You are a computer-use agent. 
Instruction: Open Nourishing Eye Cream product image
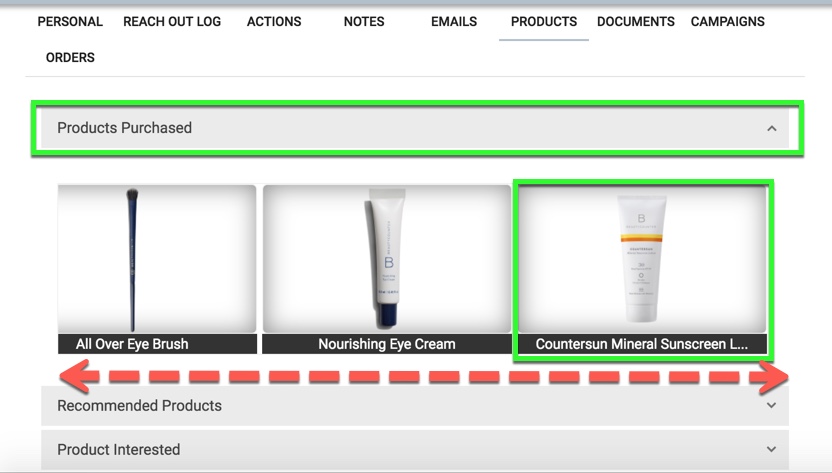pyautogui.click(x=387, y=259)
